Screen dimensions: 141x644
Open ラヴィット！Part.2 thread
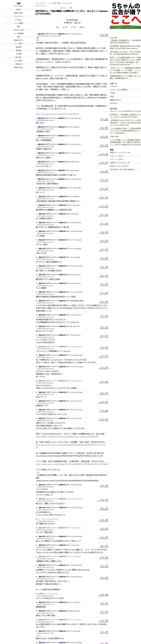click(x=116, y=156)
